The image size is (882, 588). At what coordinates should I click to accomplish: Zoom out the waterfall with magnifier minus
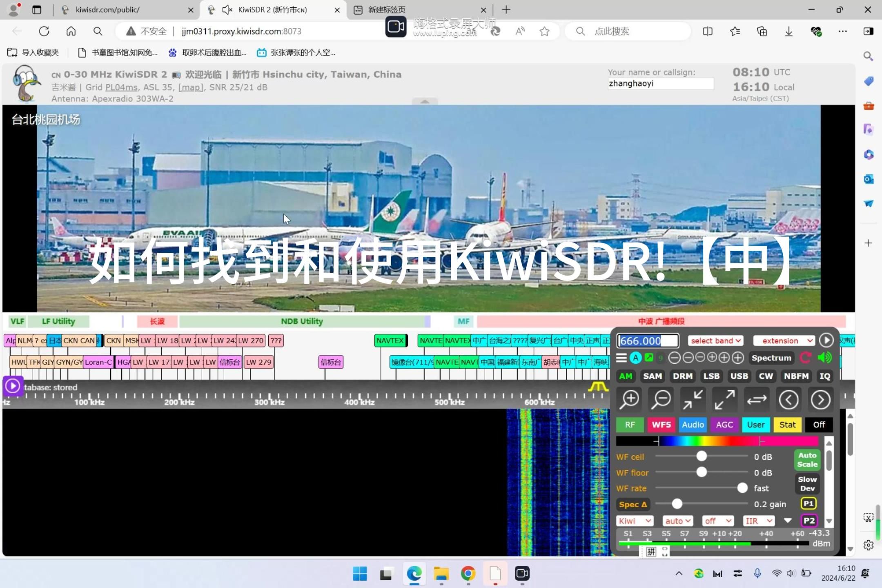tap(661, 399)
